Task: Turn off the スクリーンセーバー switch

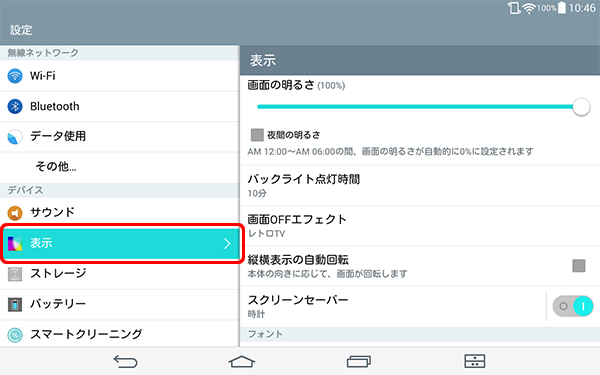Action: click(x=573, y=306)
